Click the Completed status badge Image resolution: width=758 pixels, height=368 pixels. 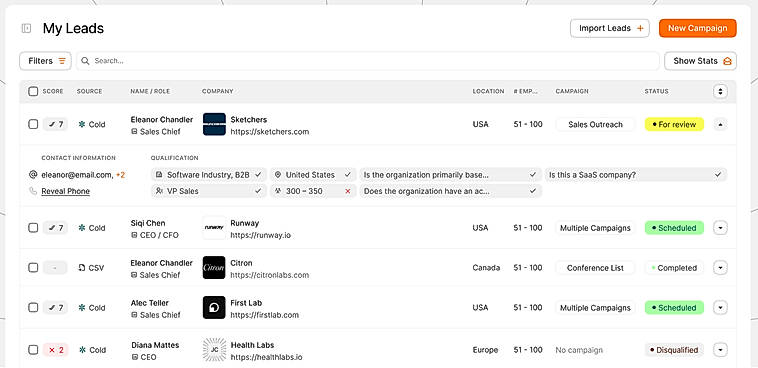pos(674,268)
